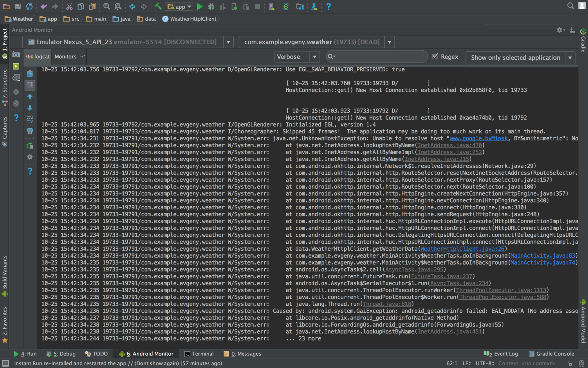
Task: Open the AVD Manager icon
Action: [x=271, y=6]
